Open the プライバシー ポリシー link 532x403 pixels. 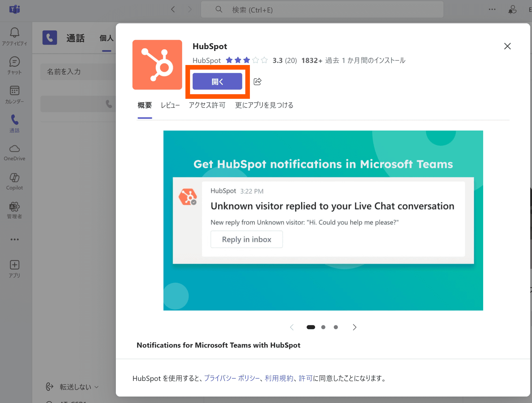[231, 378]
